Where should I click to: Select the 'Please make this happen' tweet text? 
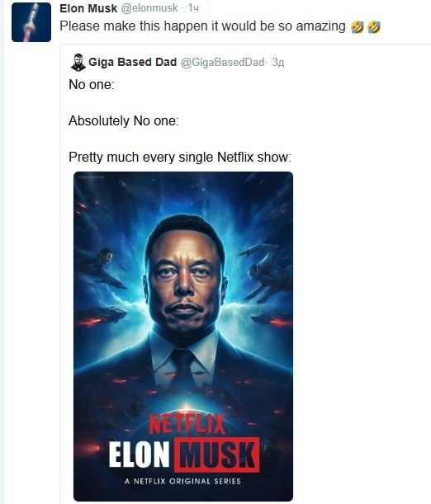202,26
